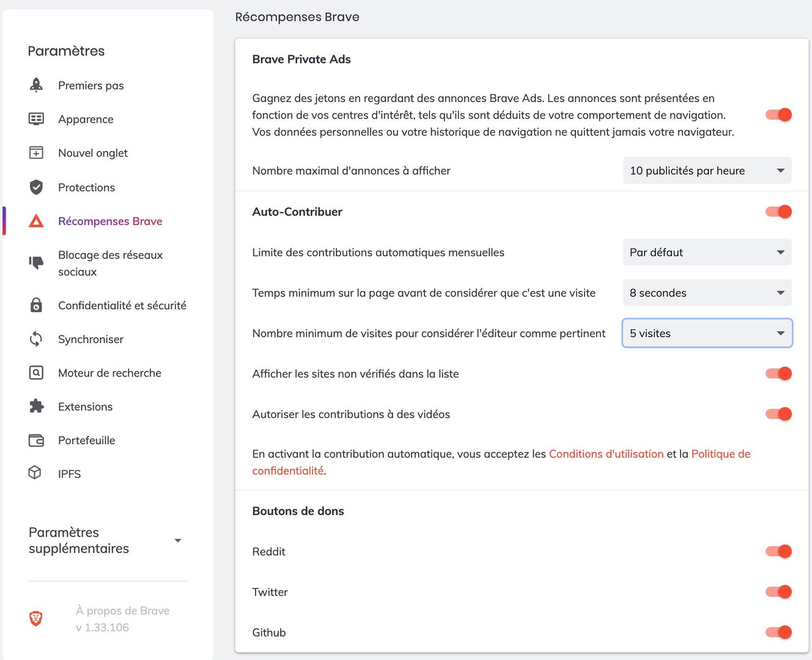812x660 pixels.
Task: Disable the Brave Private Ads toggle
Action: pyautogui.click(x=778, y=114)
